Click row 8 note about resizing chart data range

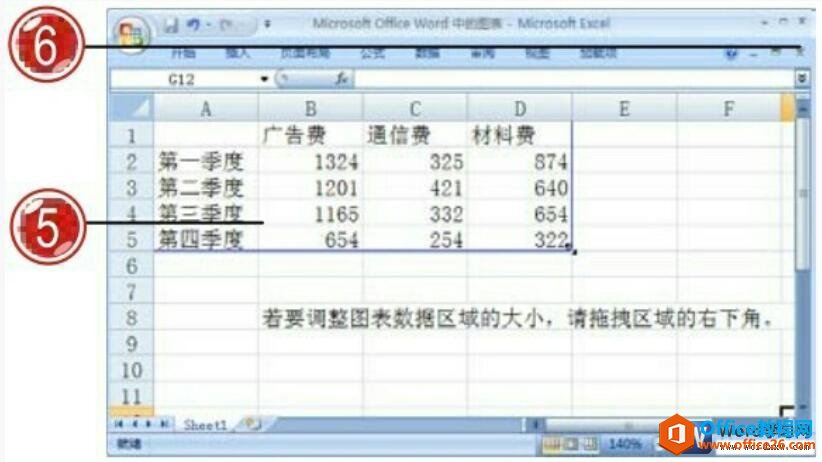pos(517,318)
